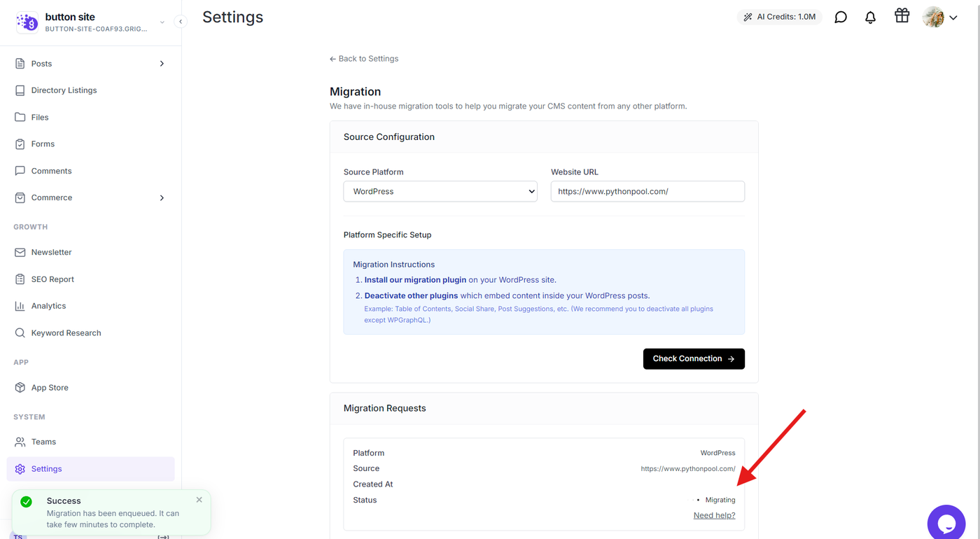Expand the Commerce submenu chevron
The image size is (980, 539).
coord(162,198)
